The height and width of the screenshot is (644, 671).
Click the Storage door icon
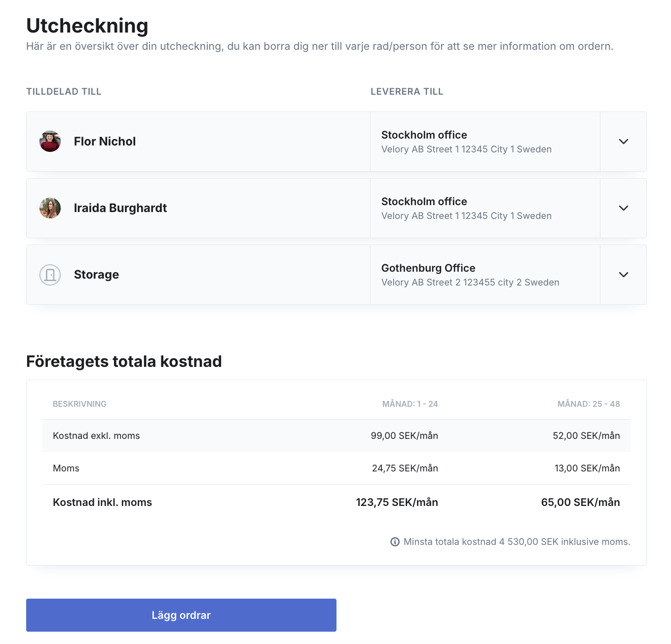tap(50, 275)
